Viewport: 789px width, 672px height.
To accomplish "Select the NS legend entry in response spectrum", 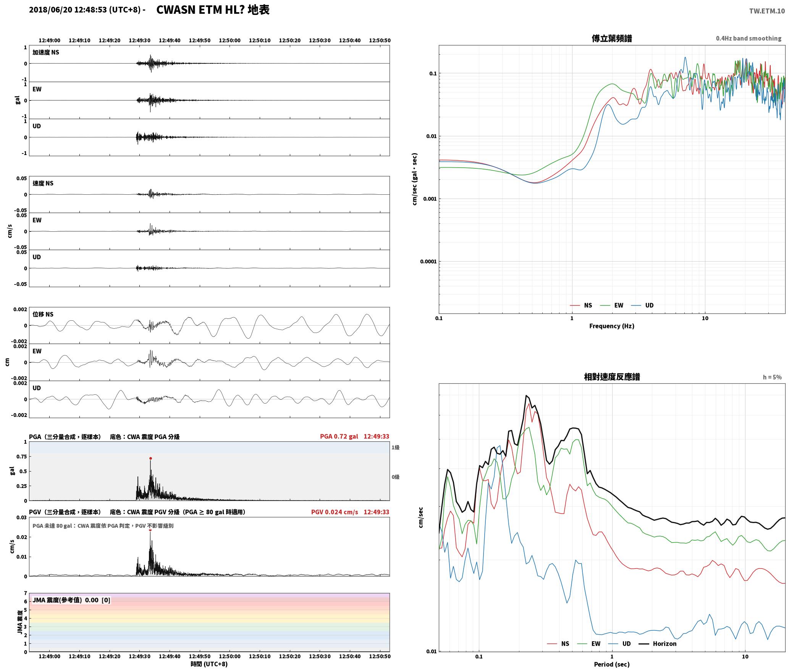I will coord(558,643).
